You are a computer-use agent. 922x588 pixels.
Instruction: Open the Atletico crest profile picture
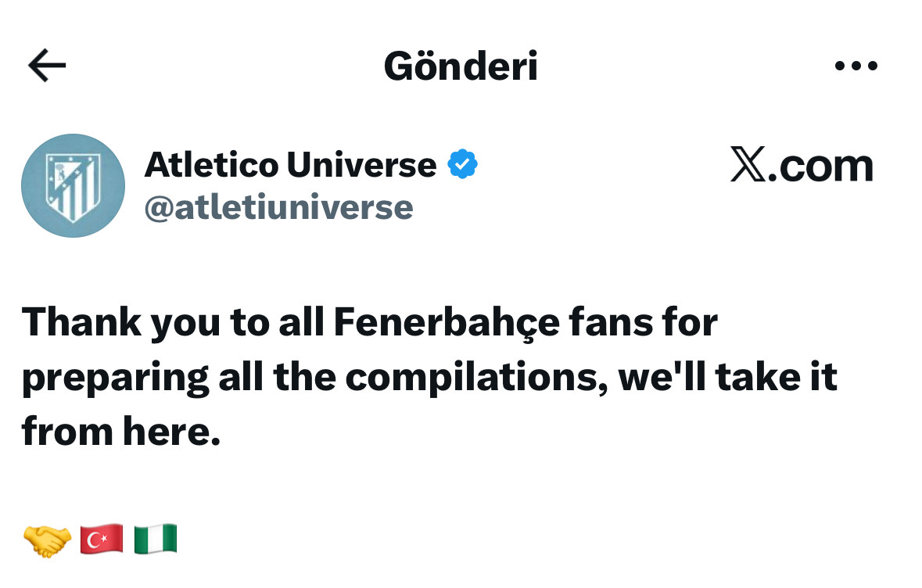[x=73, y=185]
